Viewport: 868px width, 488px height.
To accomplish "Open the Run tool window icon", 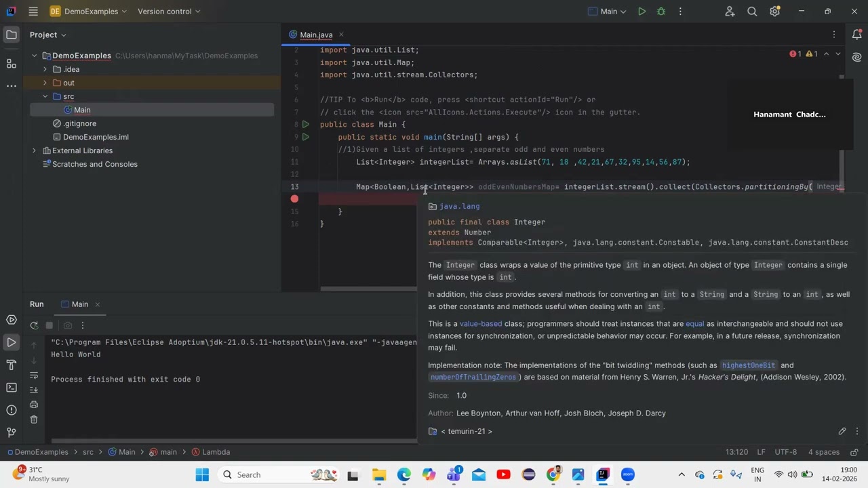I will click(x=12, y=342).
